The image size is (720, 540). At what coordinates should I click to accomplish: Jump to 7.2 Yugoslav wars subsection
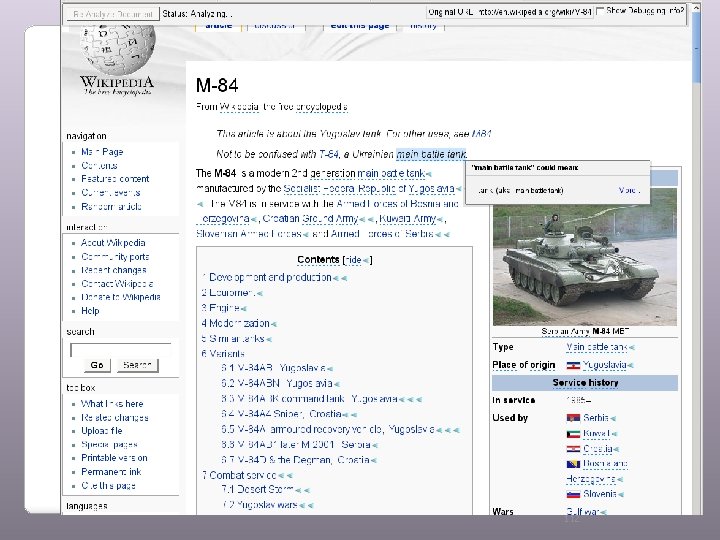[259, 505]
